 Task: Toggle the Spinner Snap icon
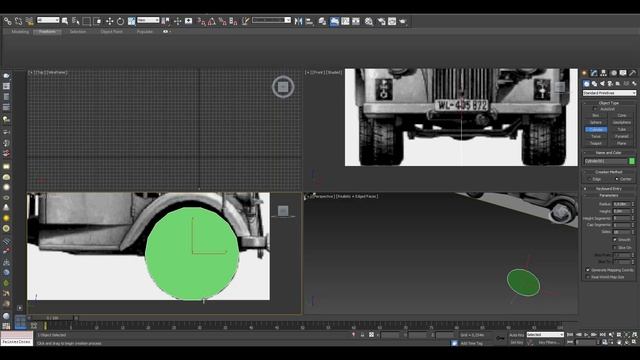tap(233, 21)
